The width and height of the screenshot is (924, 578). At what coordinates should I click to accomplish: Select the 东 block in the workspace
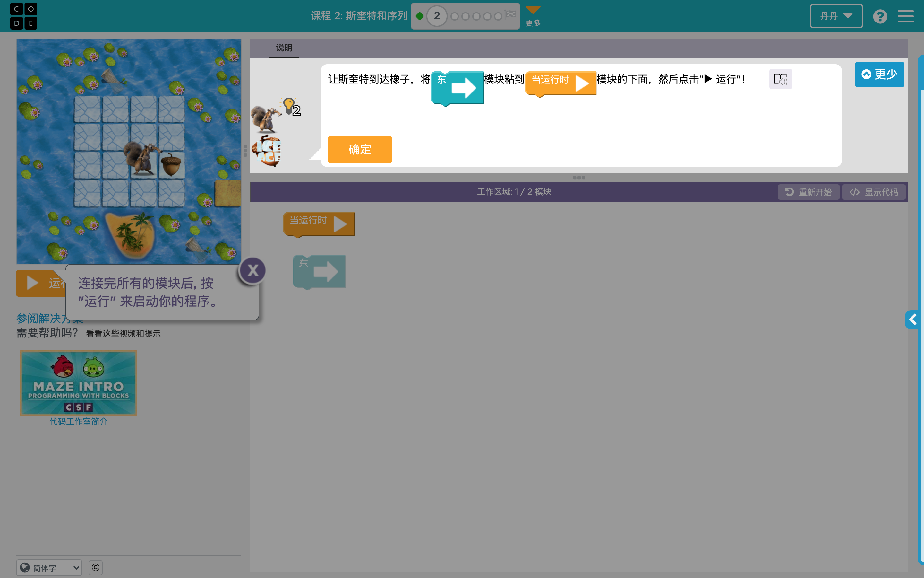[319, 272]
